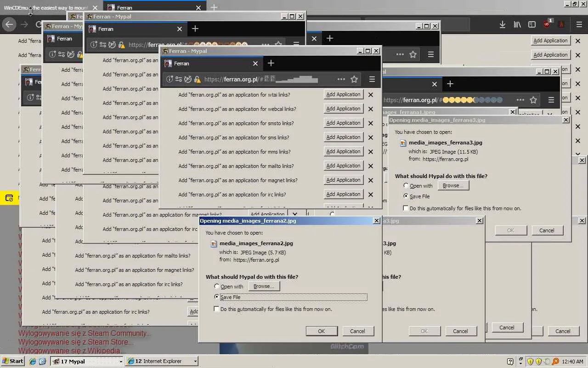The height and width of the screenshot is (368, 588).
Task: Open new tab in the yellow-circles URL window
Action: click(450, 84)
